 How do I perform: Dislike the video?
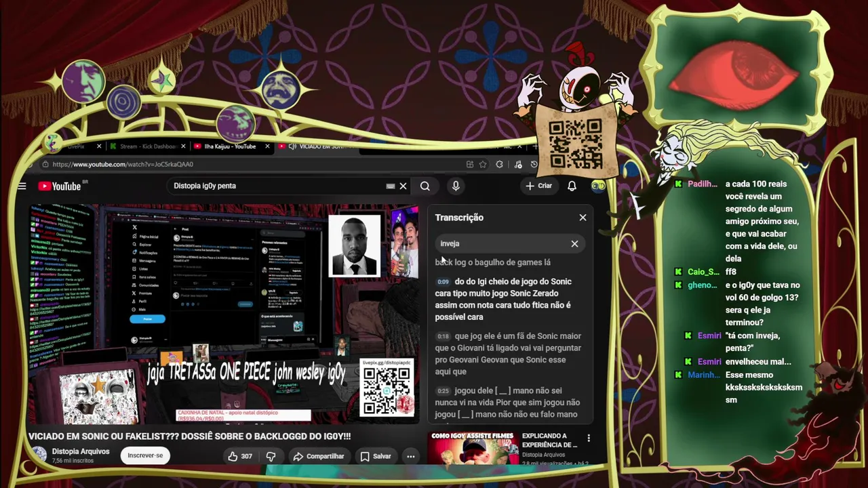[271, 456]
